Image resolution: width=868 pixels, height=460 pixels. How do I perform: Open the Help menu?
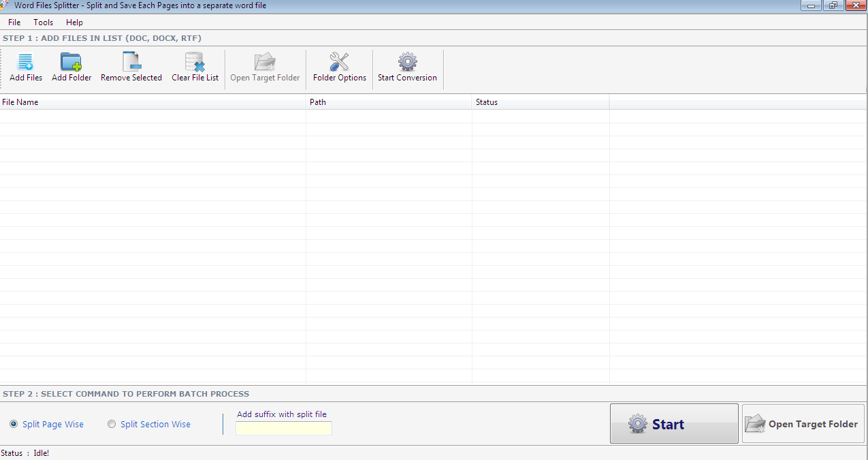coord(74,22)
